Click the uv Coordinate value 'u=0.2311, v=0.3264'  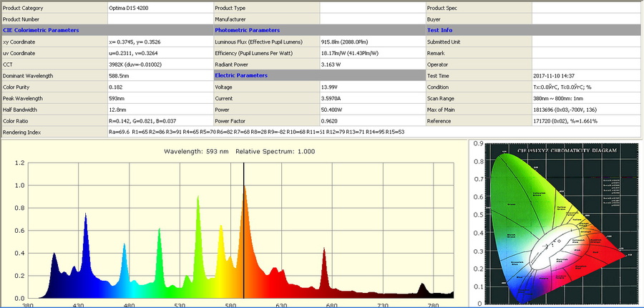coord(132,53)
